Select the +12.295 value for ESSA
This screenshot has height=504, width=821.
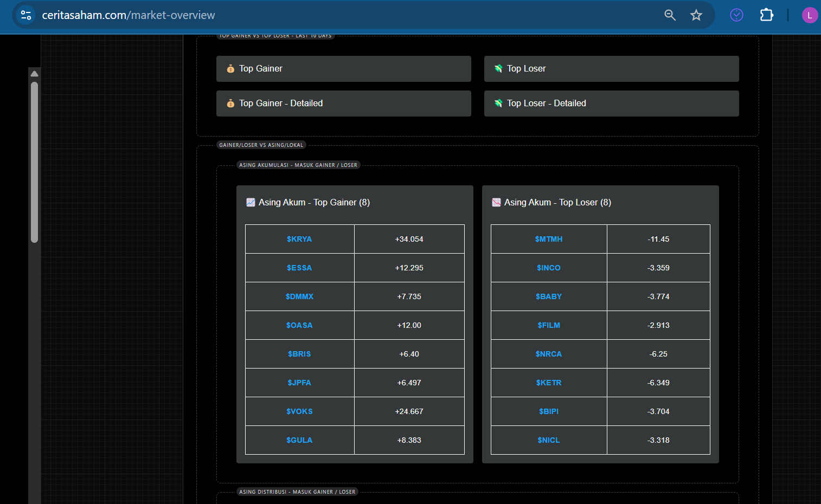coord(409,268)
